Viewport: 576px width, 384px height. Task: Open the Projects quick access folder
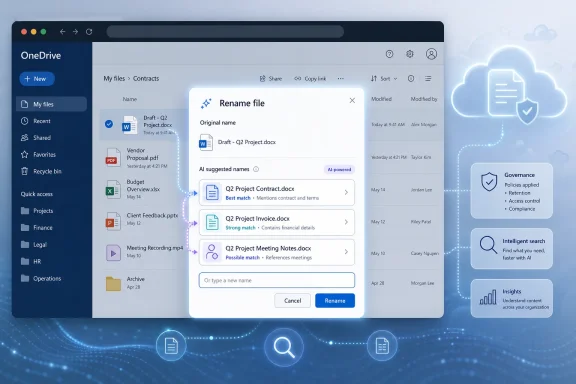[37, 211]
